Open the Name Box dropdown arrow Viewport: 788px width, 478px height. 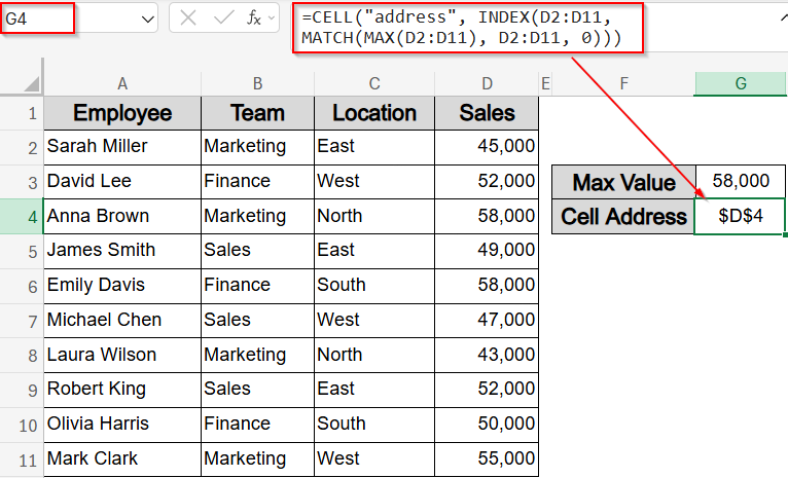(x=147, y=19)
